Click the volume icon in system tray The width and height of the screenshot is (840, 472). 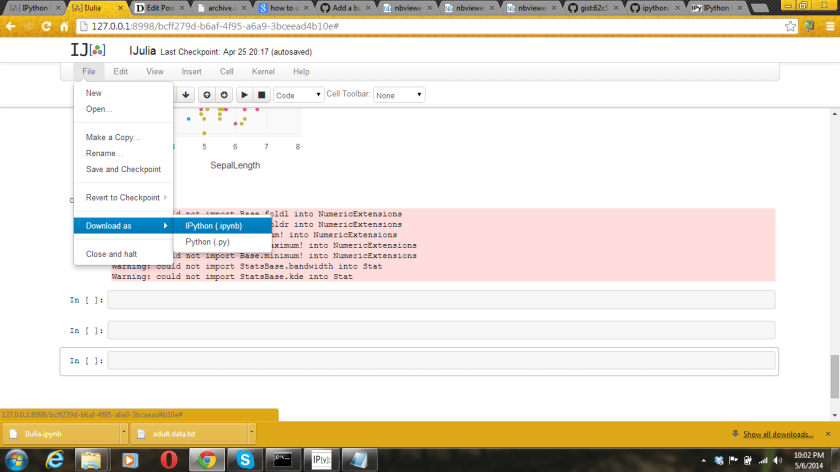click(778, 460)
